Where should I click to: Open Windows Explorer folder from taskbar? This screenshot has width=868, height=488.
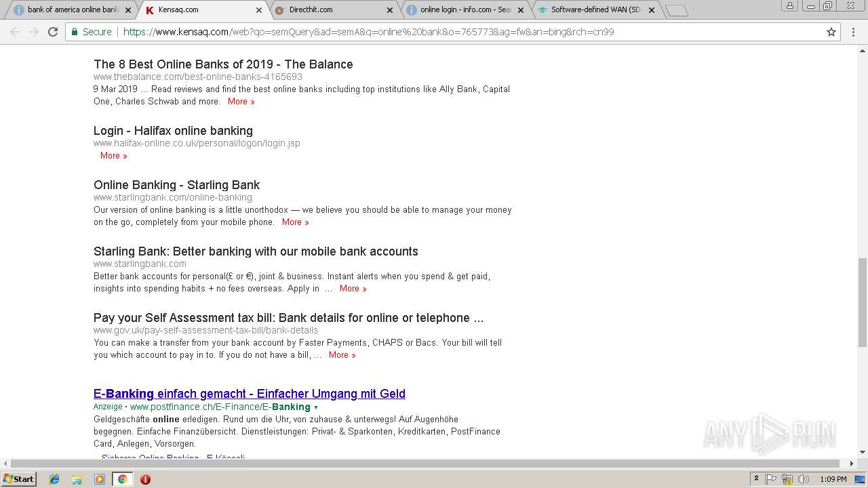click(77, 479)
